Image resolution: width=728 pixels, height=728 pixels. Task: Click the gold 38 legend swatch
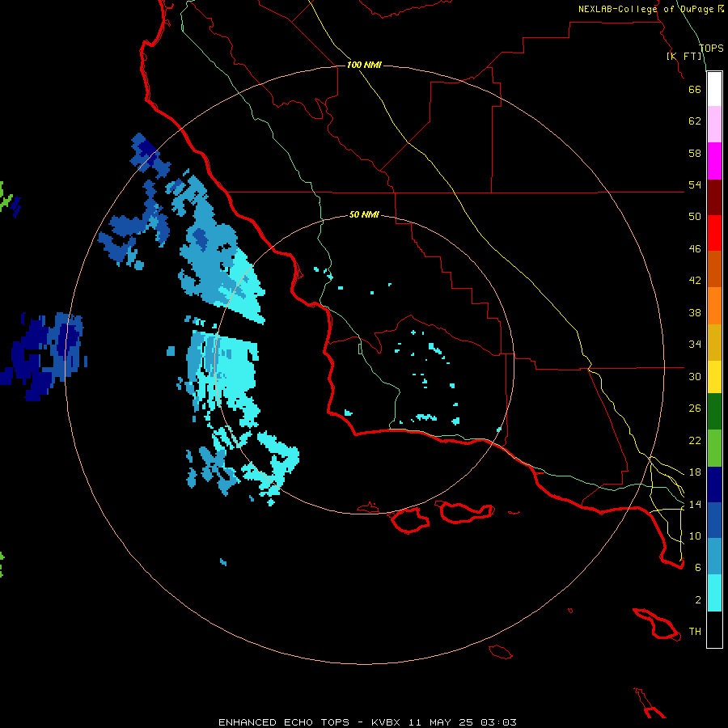(714, 342)
